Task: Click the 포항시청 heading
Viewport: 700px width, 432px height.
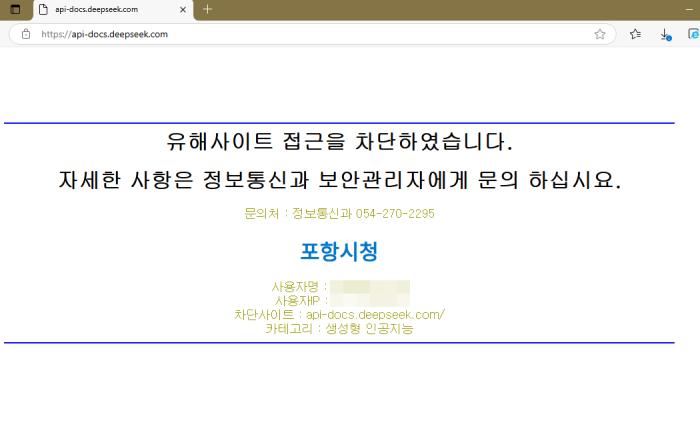Action: point(339,252)
